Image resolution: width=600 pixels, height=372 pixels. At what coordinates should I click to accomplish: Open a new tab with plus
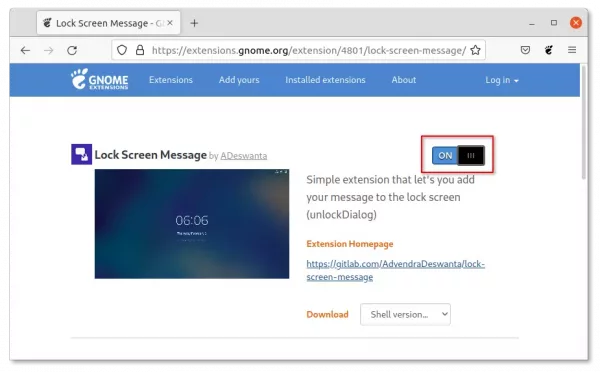[x=194, y=23]
